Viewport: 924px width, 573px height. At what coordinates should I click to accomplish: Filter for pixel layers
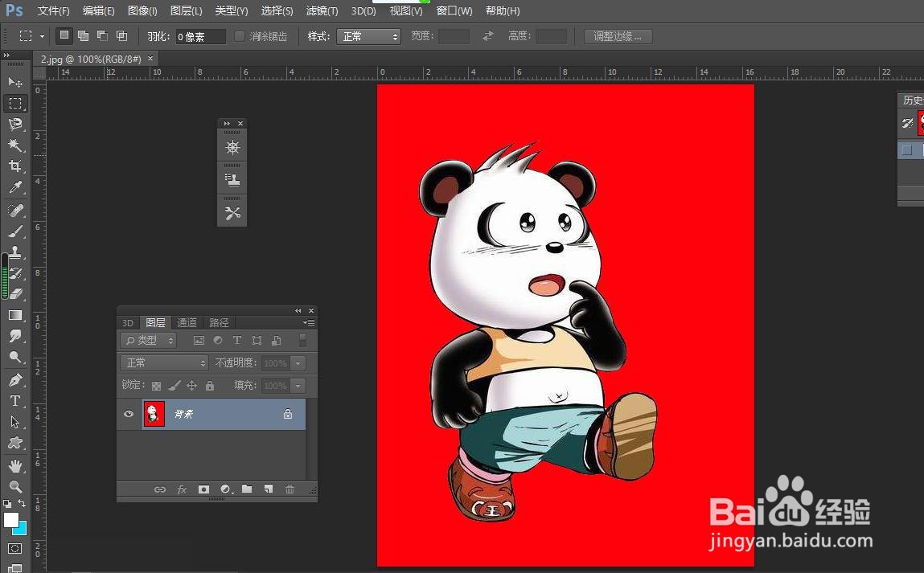tap(199, 341)
